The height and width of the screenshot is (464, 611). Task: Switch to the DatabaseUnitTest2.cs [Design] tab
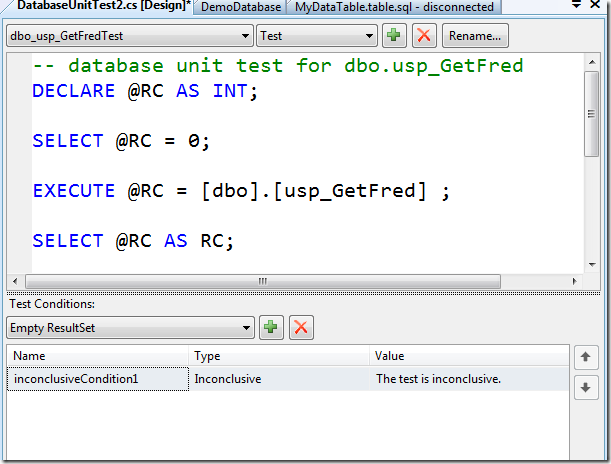point(103,6)
